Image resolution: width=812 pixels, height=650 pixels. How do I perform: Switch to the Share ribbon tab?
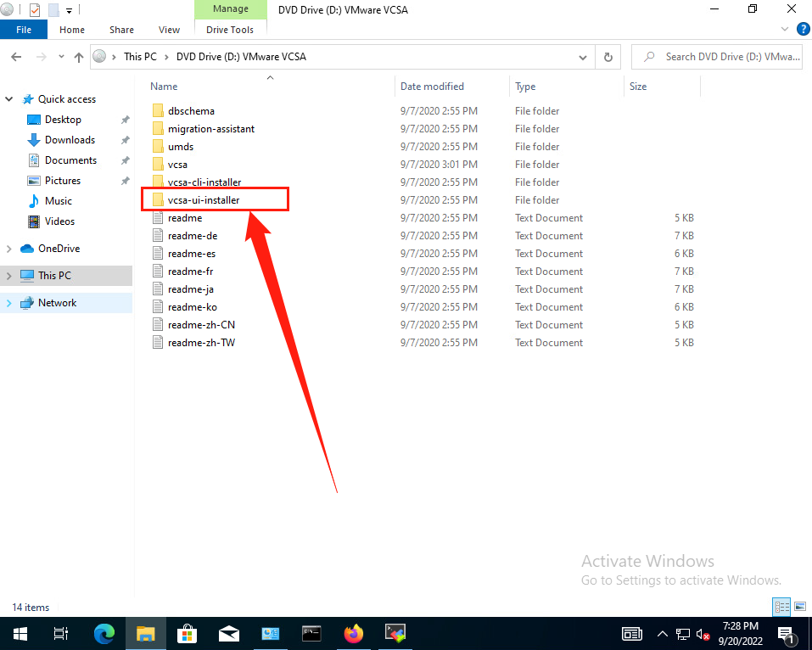click(121, 30)
